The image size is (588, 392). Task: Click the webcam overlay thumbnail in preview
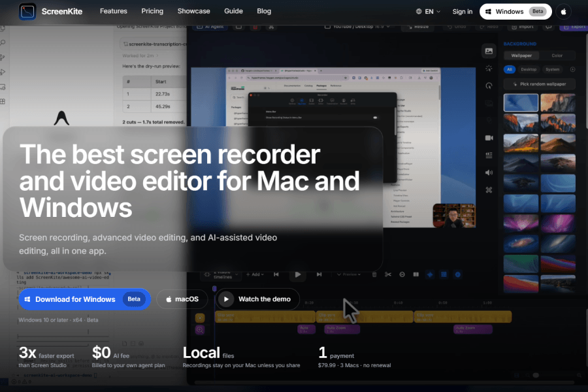click(x=454, y=216)
